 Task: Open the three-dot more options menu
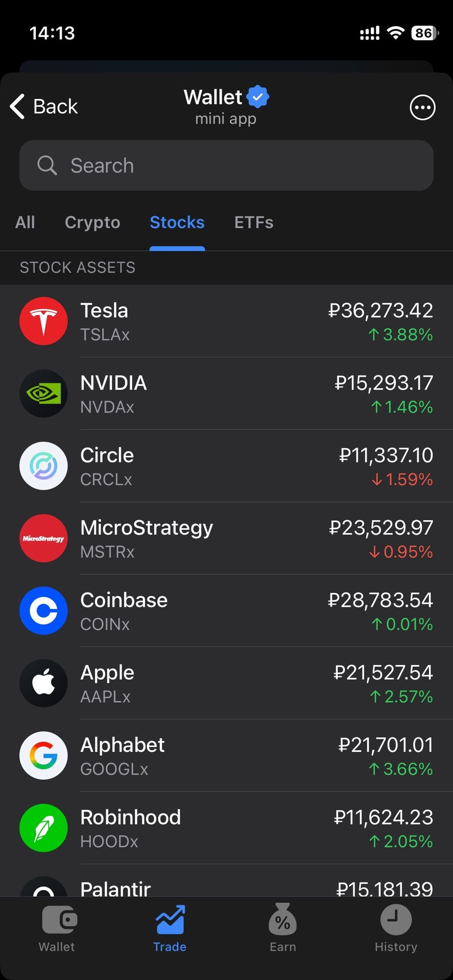[x=422, y=108]
